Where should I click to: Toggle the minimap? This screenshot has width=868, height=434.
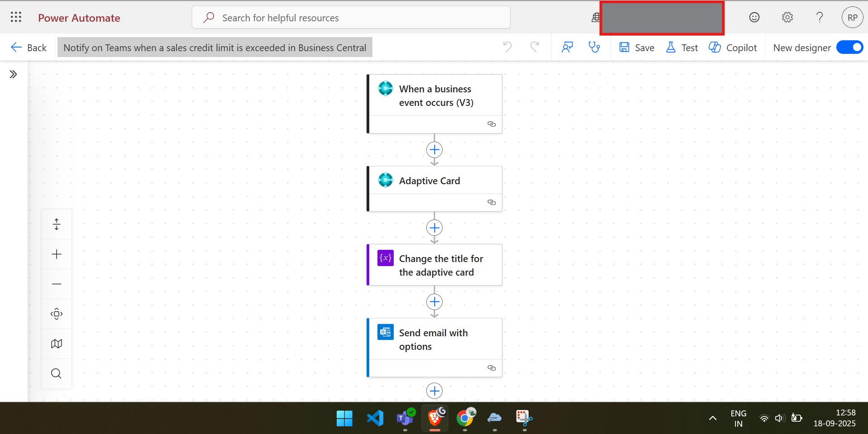coord(57,344)
